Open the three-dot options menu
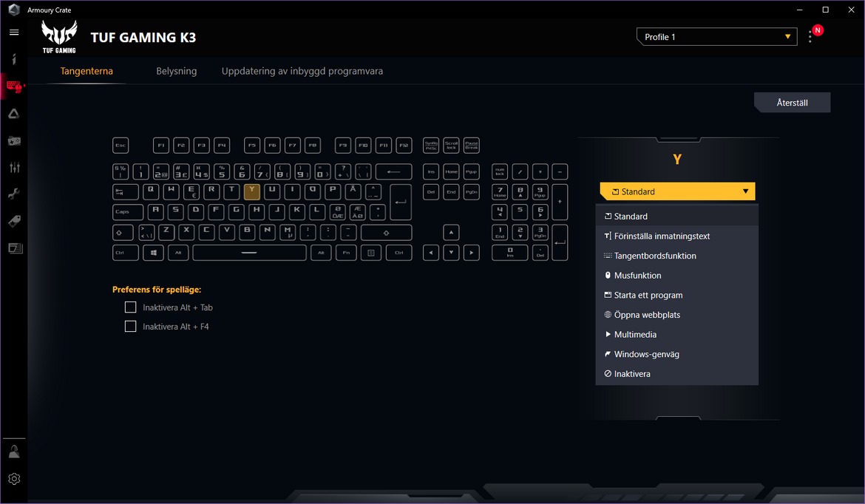This screenshot has width=865, height=504. pos(810,37)
